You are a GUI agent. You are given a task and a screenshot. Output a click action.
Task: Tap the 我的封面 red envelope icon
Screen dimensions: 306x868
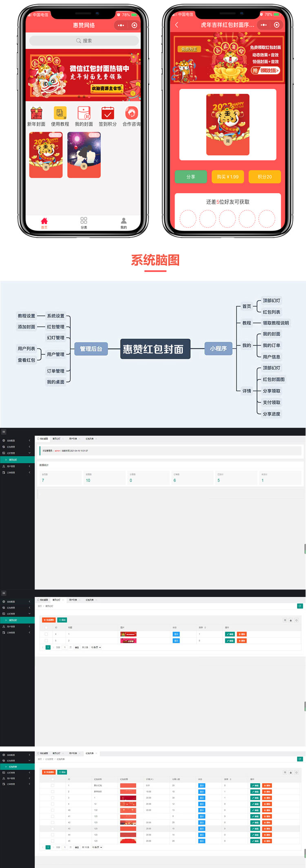point(84,113)
